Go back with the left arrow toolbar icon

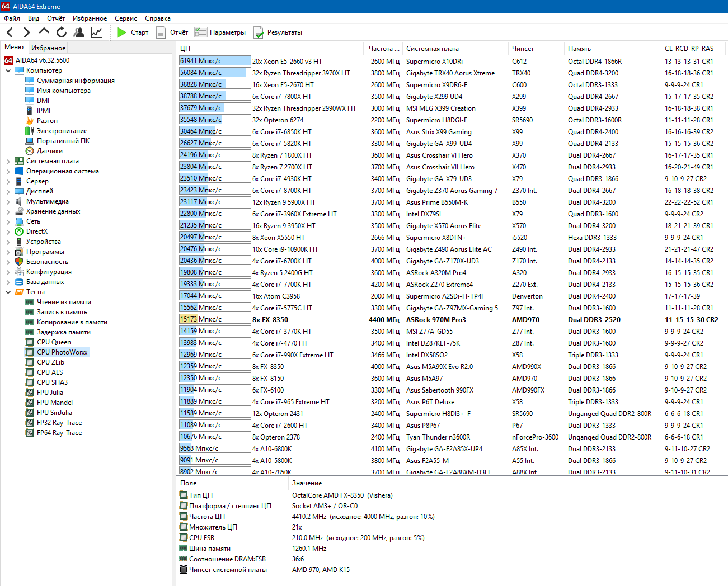click(x=10, y=32)
